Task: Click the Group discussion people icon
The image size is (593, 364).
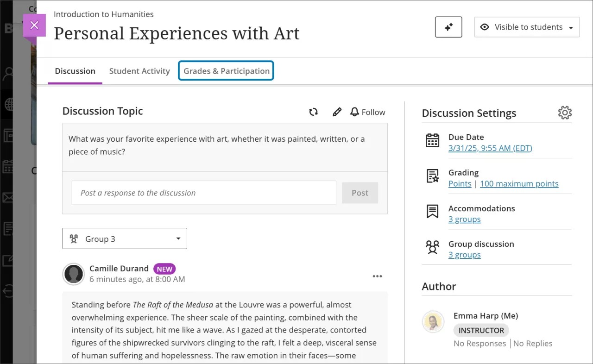Action: point(432,247)
